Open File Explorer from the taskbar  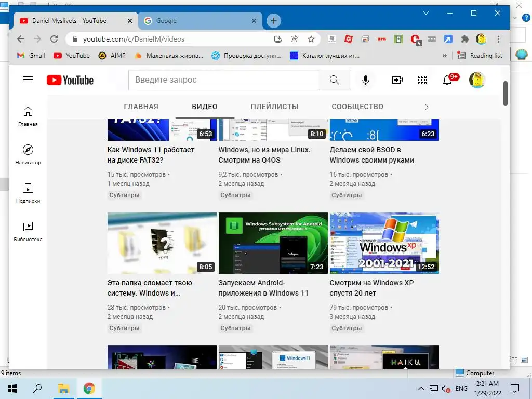coord(63,389)
